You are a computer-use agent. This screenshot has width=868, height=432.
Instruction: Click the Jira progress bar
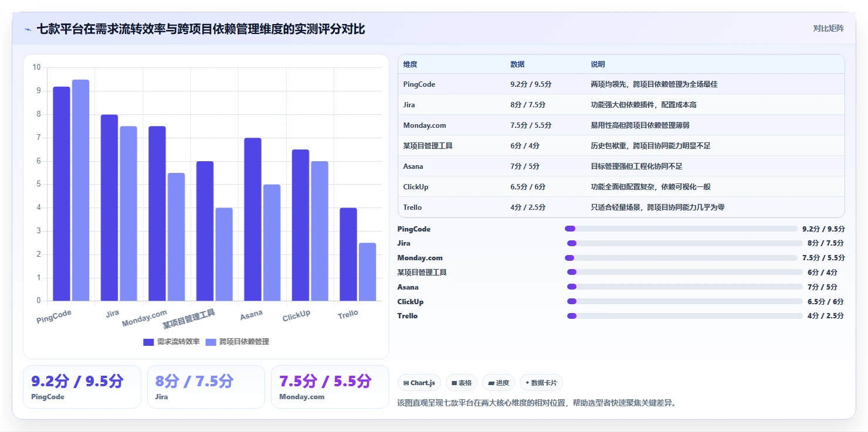pyautogui.click(x=684, y=243)
